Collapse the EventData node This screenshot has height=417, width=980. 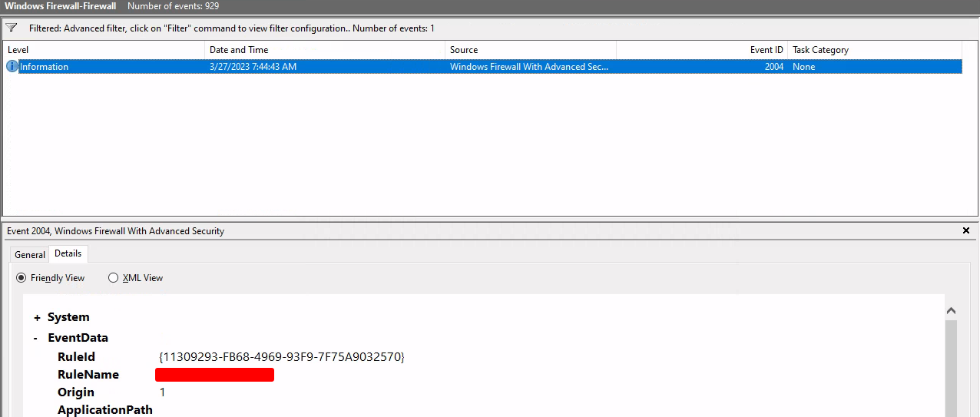point(37,339)
